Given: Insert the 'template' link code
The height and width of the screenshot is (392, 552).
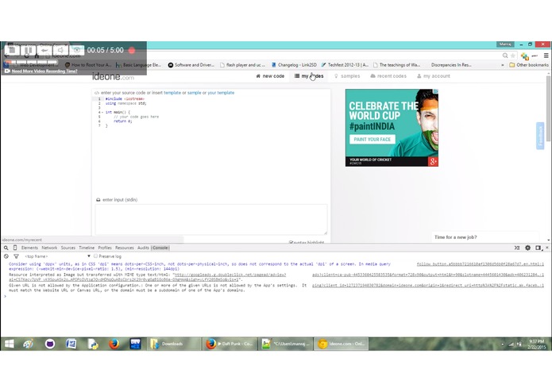Looking at the screenshot, I should 172,93.
